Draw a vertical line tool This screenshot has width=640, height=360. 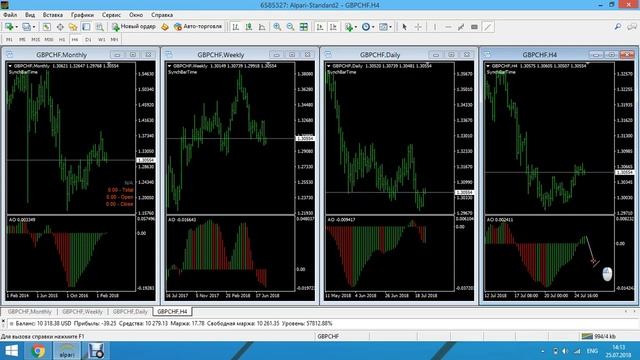[435, 27]
